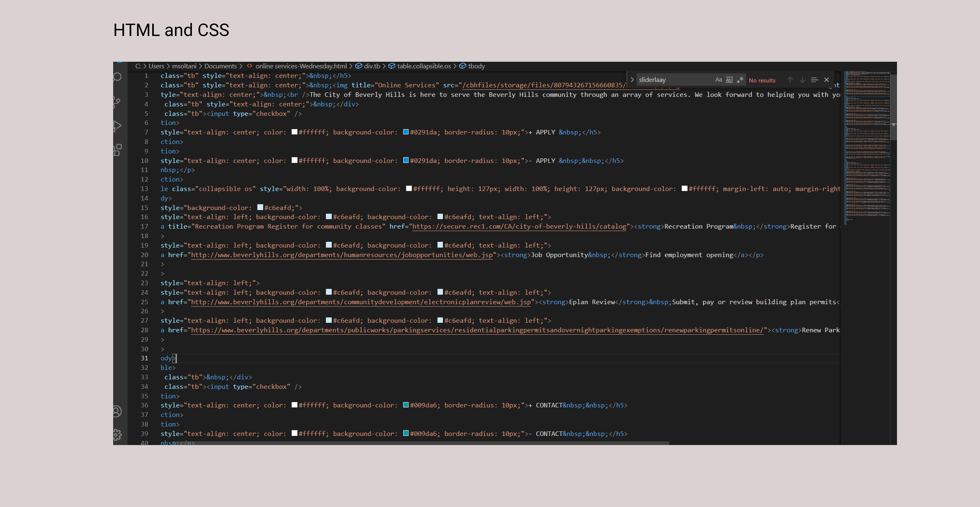This screenshot has width=980, height=507.
Task: Open the Extensions view
Action: [118, 150]
